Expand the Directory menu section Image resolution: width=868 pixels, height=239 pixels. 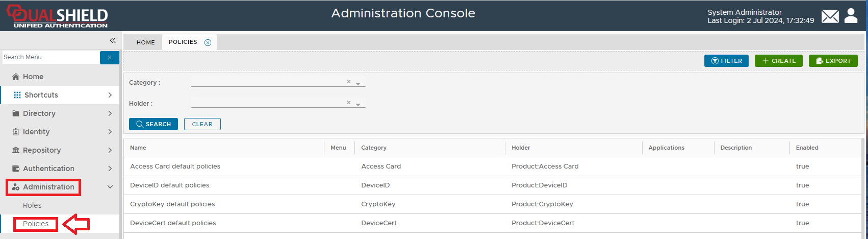pyautogui.click(x=60, y=113)
